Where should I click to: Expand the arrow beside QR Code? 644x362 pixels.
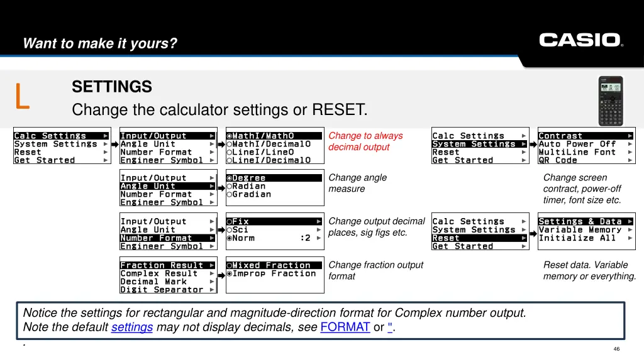point(630,160)
